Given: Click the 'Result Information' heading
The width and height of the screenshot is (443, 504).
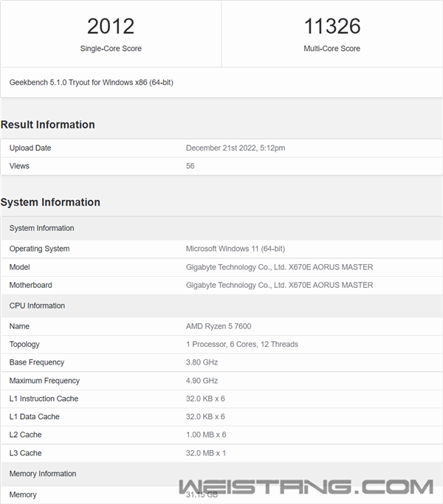Looking at the screenshot, I should click(x=47, y=125).
